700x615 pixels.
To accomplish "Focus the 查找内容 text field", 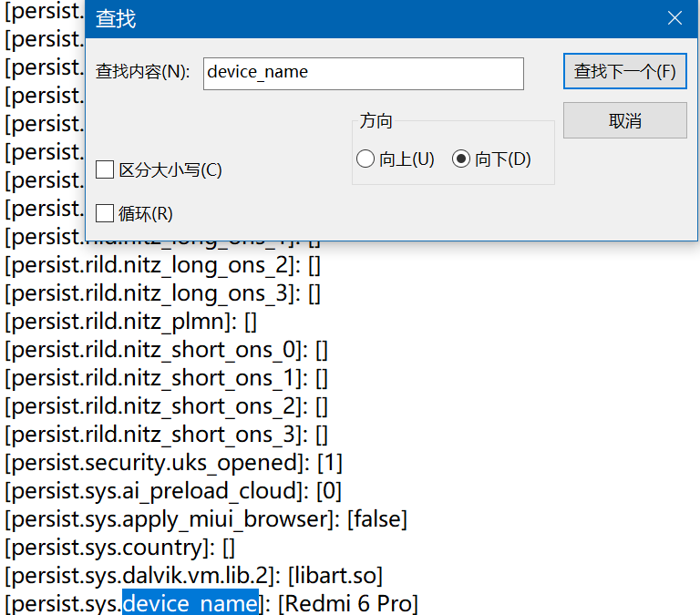I will coord(363,73).
